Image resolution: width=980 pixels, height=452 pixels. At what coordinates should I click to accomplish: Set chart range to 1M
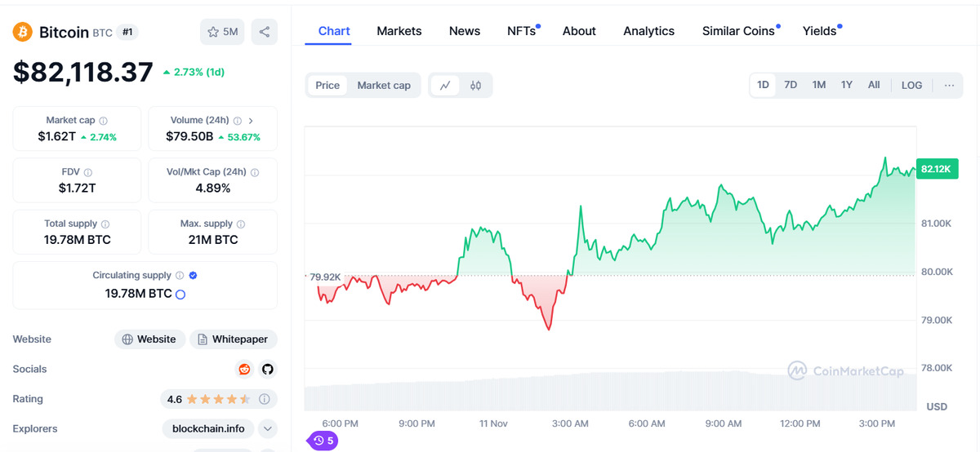[819, 85]
